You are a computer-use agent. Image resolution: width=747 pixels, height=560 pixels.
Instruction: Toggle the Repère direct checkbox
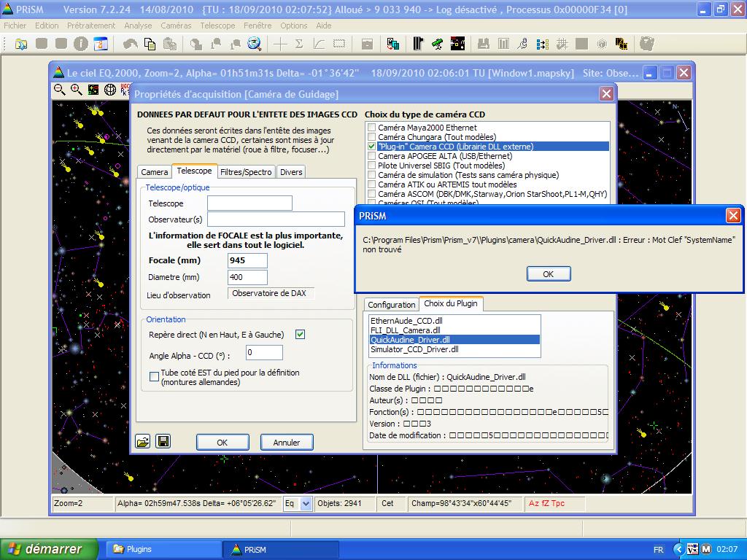(300, 335)
